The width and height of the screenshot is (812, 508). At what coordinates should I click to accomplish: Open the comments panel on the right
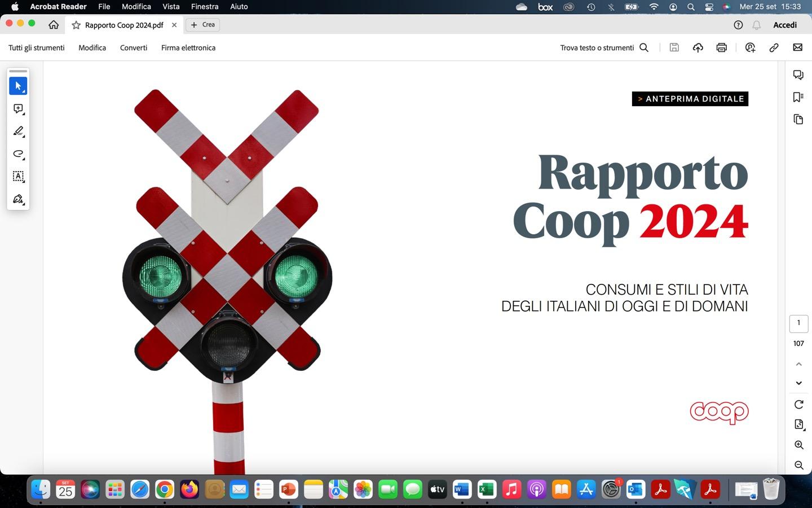pyautogui.click(x=798, y=75)
